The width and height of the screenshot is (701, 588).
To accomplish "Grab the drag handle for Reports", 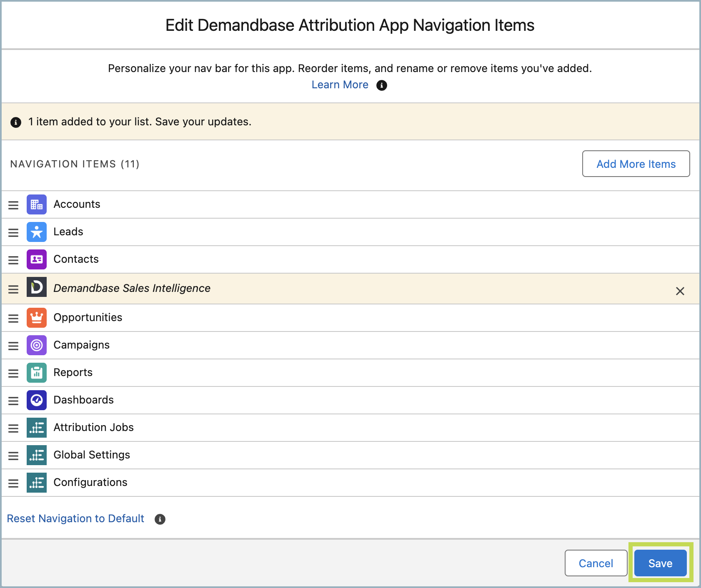I will tap(13, 374).
